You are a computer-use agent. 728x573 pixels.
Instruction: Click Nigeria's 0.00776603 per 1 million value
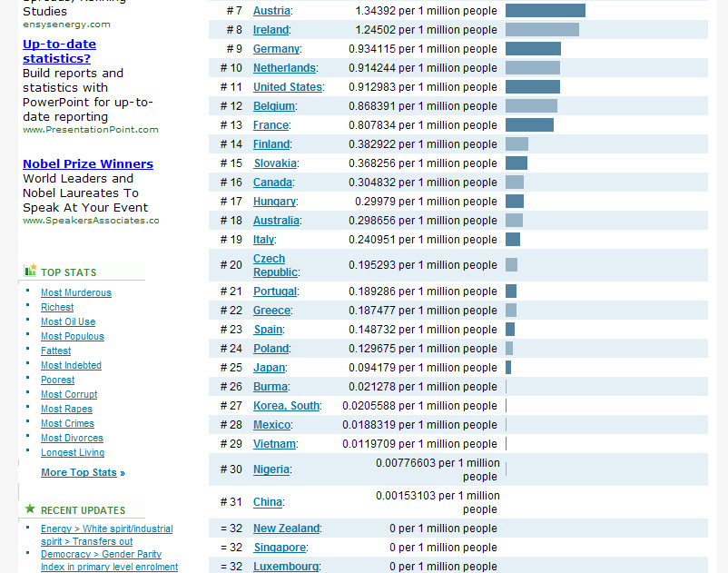tap(438, 469)
